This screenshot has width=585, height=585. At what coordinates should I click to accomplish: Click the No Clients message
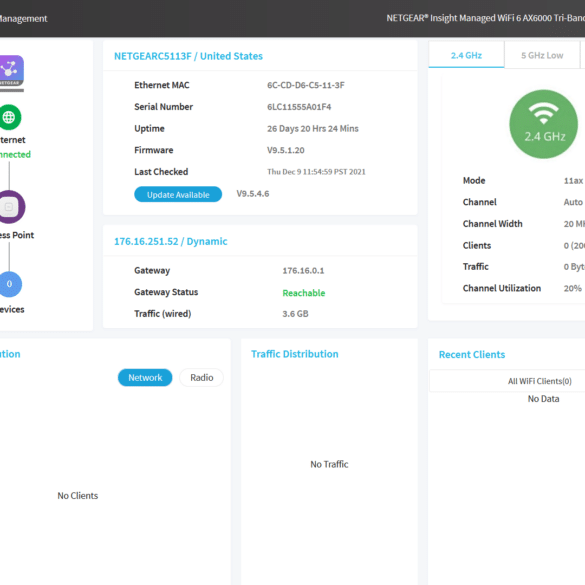point(78,495)
